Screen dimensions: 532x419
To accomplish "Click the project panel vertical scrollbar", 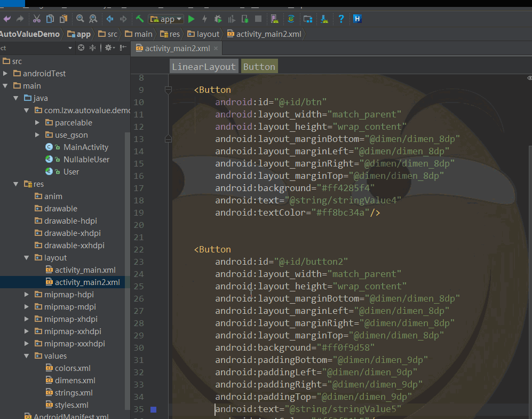I will pos(127,272).
